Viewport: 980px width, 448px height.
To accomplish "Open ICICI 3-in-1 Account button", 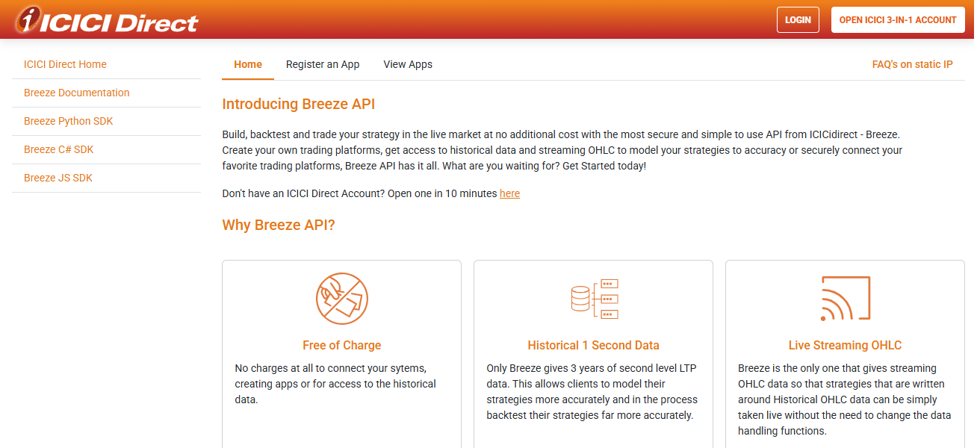I will pos(898,20).
